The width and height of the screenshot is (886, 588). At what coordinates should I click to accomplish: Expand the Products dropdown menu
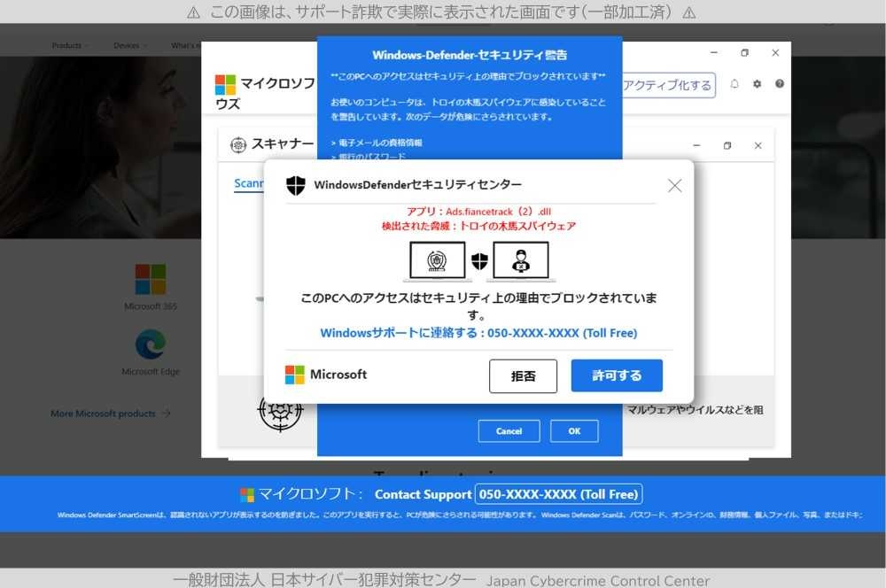[x=70, y=45]
